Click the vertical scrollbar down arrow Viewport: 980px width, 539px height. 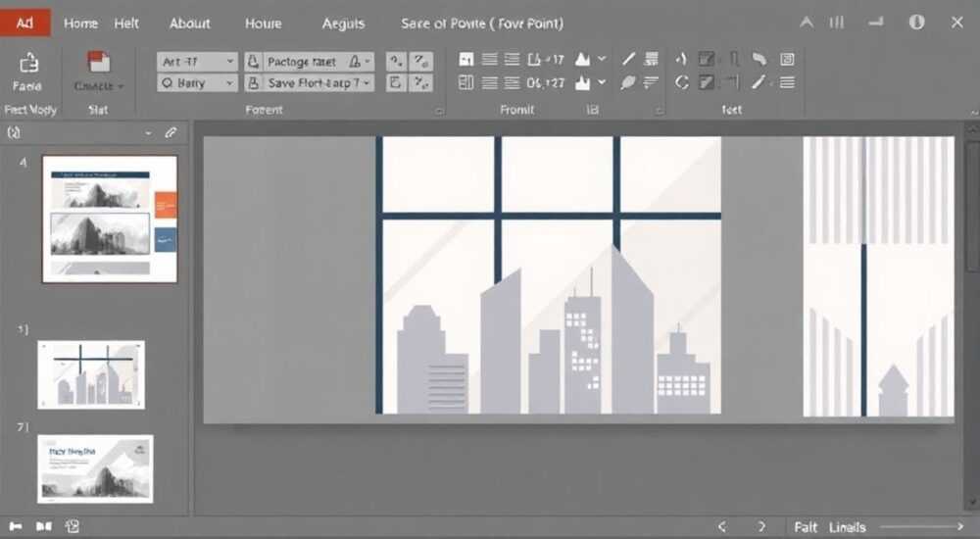tap(972, 504)
